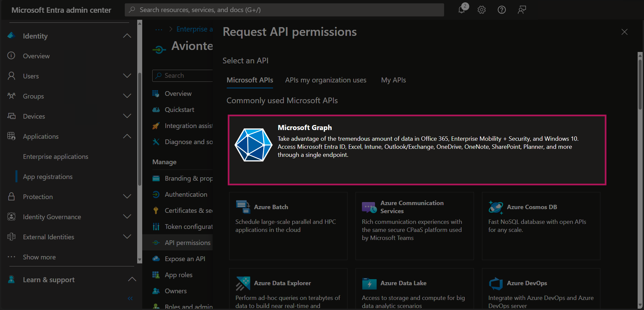Collapse the sidebar with double-chevron icon
Viewport: 644px width, 310px height.
point(130,298)
